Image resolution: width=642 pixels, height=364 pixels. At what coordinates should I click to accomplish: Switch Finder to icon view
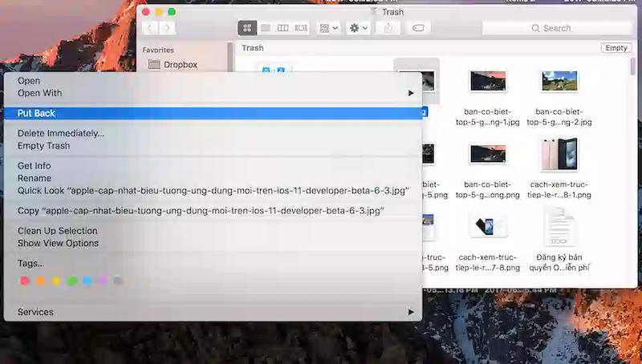click(x=247, y=28)
